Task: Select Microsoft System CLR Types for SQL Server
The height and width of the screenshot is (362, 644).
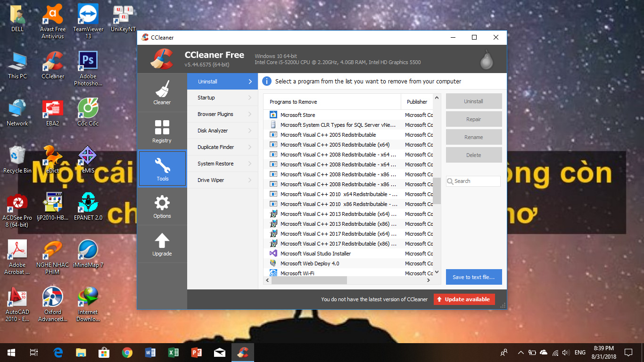Action: [x=348, y=125]
